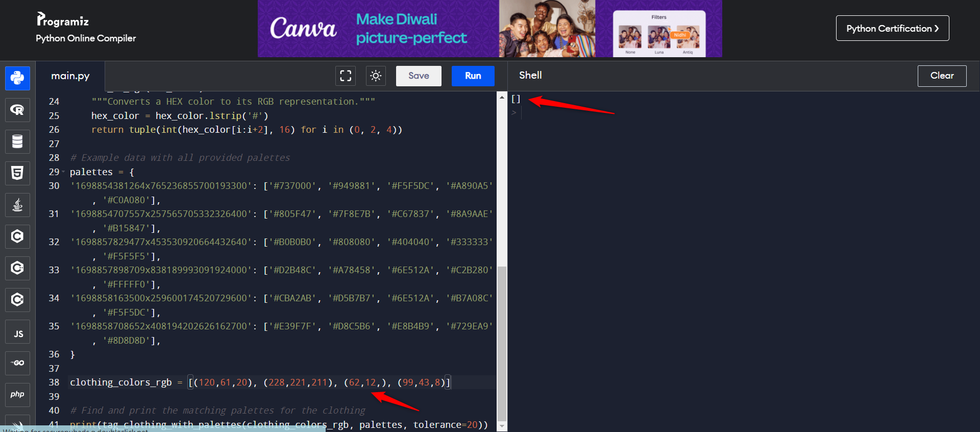Image resolution: width=980 pixels, height=432 pixels.
Task: Open the C compiler icon
Action: (17, 236)
